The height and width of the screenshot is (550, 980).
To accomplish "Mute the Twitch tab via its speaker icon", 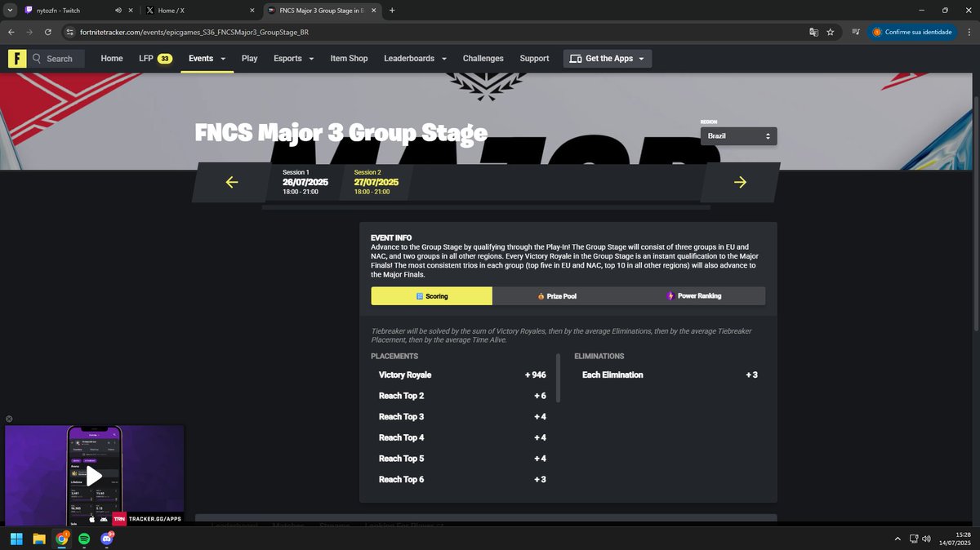I will (x=118, y=11).
